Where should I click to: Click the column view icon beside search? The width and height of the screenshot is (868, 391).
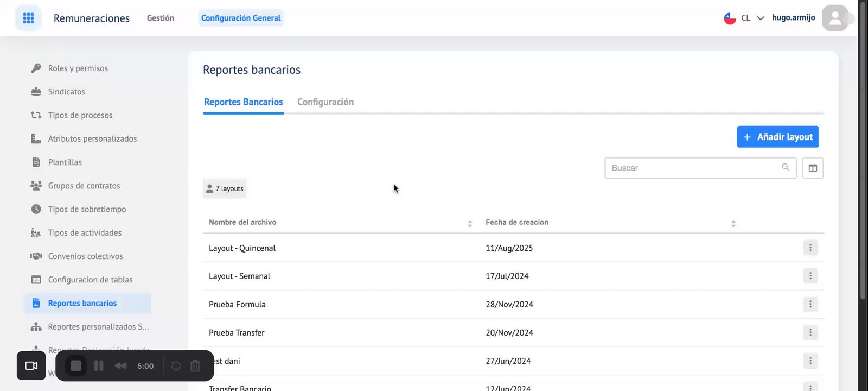point(813,168)
